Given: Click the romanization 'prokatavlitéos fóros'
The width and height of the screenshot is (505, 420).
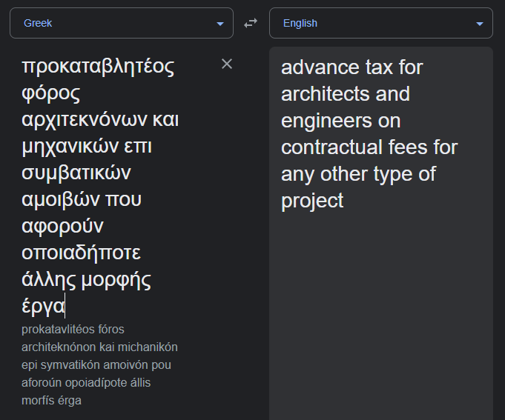Looking at the screenshot, I should [73, 330].
